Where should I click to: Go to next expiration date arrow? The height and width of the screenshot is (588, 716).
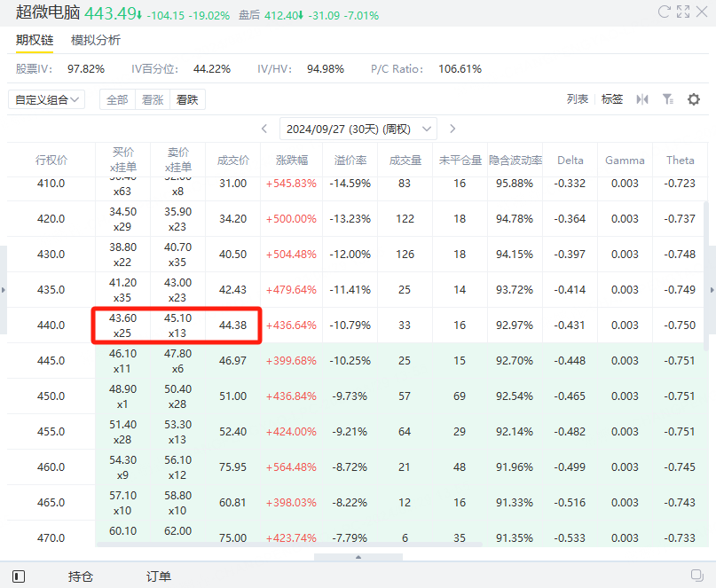[x=452, y=129]
